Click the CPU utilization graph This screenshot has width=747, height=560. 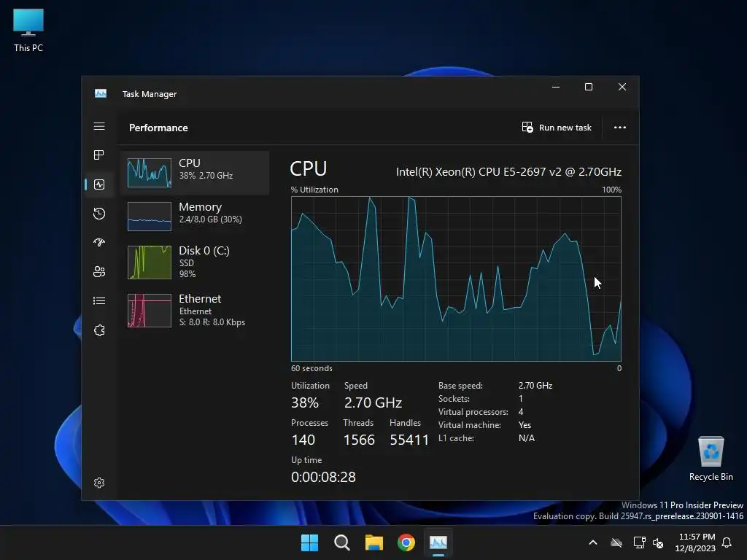click(x=456, y=279)
